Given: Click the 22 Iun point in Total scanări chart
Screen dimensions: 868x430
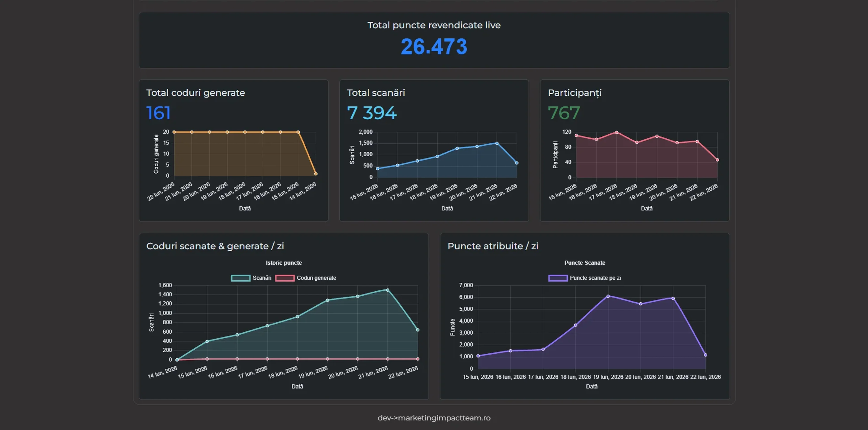Looking at the screenshot, I should click(x=517, y=163).
